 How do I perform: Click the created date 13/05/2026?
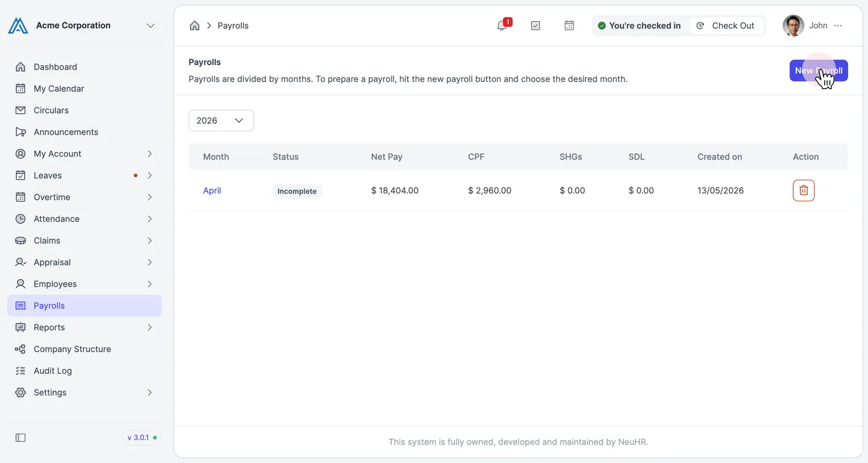tap(720, 191)
